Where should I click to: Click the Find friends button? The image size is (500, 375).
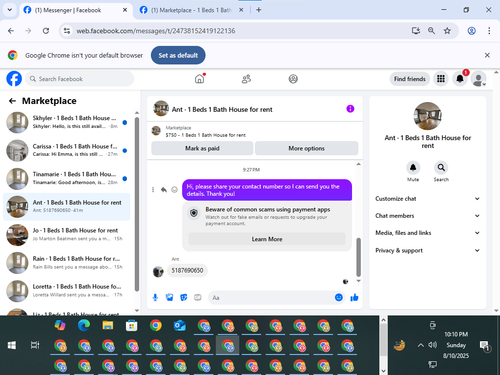tap(410, 79)
